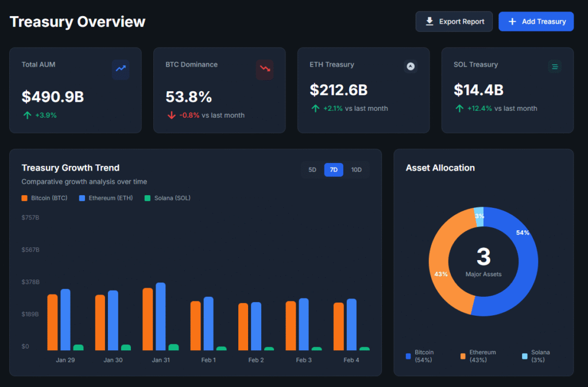Viewport: 588px width, 387px height.
Task: Click the BTC Dominance trending-down icon
Action: pyautogui.click(x=265, y=68)
